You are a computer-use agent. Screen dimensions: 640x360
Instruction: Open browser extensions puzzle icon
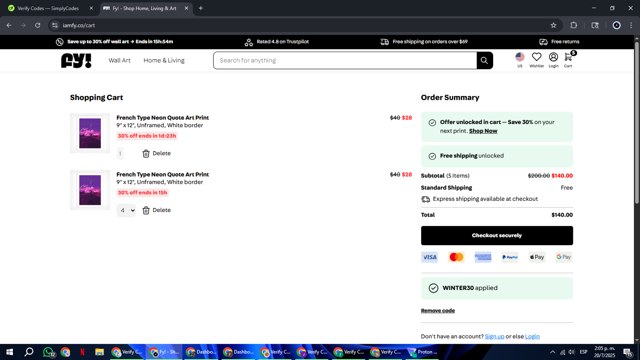click(573, 25)
